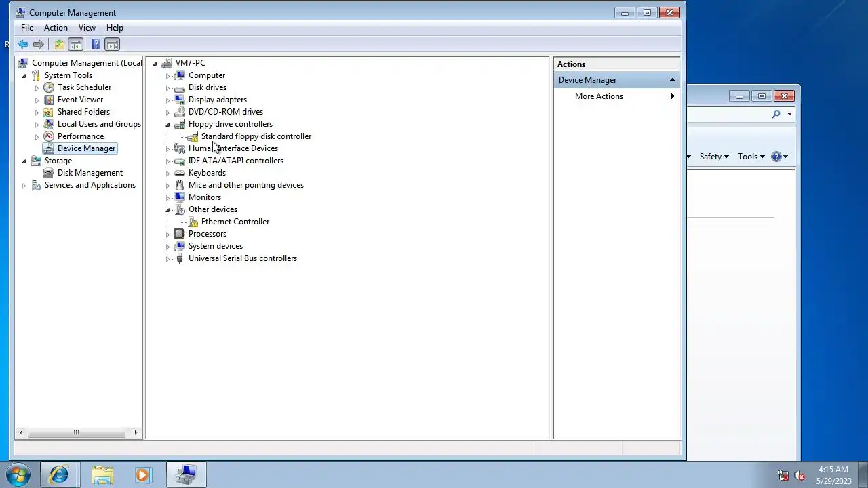Click the Ethernet Controller warning icon
This screenshot has height=488, width=868.
click(193, 222)
